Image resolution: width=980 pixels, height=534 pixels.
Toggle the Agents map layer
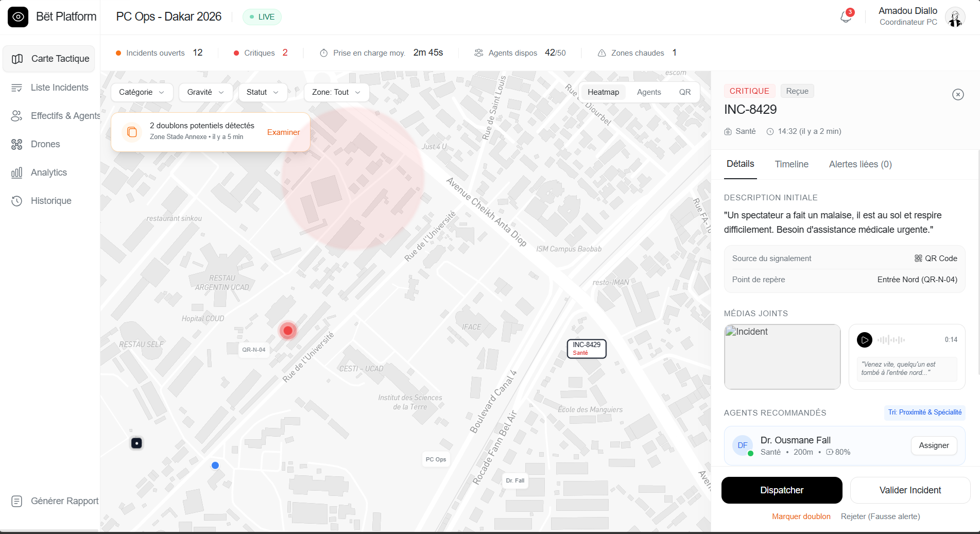(649, 92)
